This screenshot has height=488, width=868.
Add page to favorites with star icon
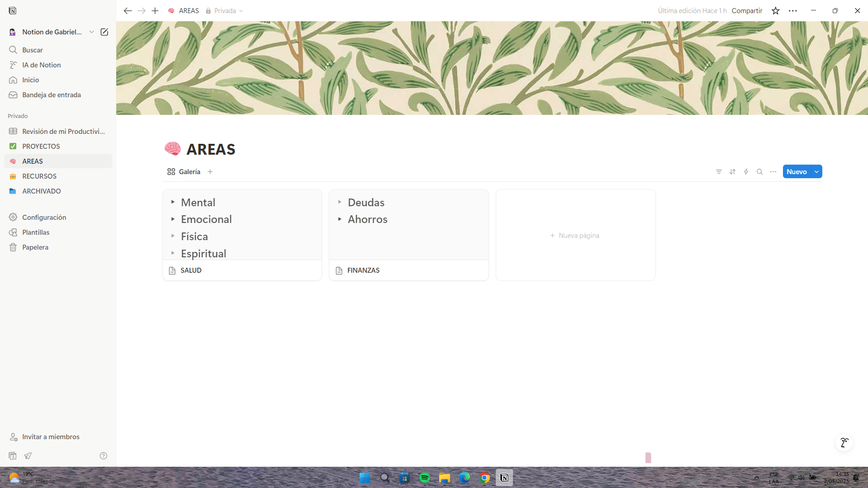(775, 11)
